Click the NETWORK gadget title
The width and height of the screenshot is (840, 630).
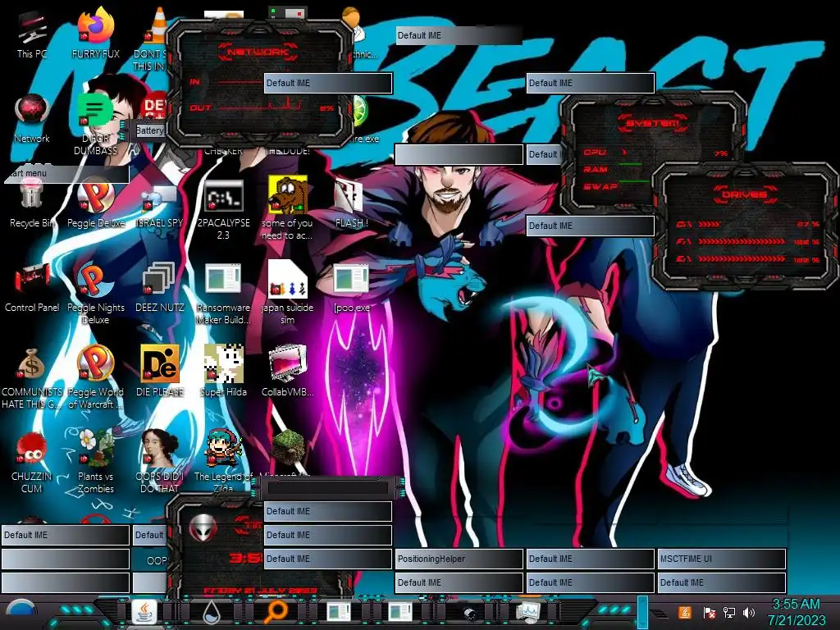(258, 52)
